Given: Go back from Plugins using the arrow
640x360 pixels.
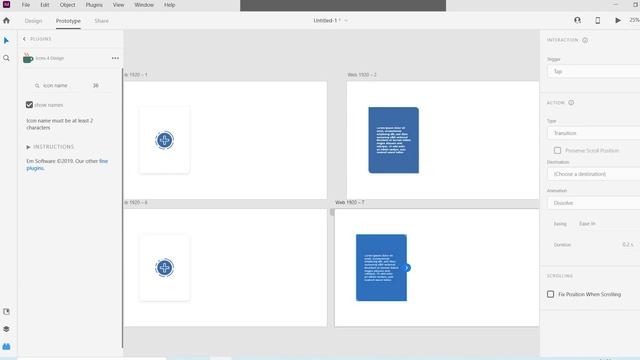Looking at the screenshot, I should pyautogui.click(x=24, y=39).
